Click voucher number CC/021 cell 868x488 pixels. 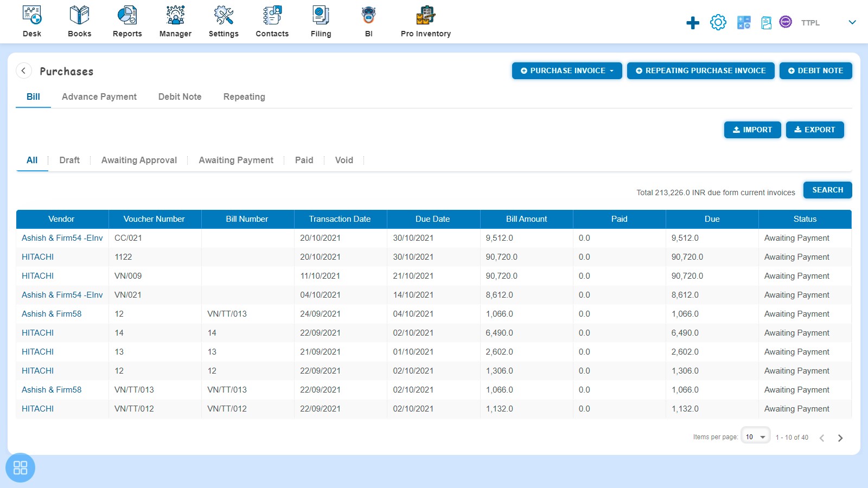tap(155, 238)
